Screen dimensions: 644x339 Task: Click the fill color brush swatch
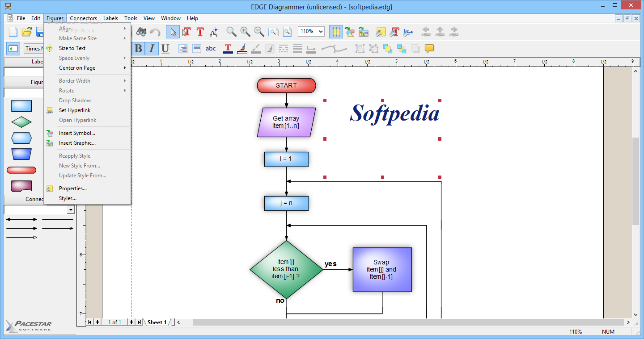pos(242,48)
